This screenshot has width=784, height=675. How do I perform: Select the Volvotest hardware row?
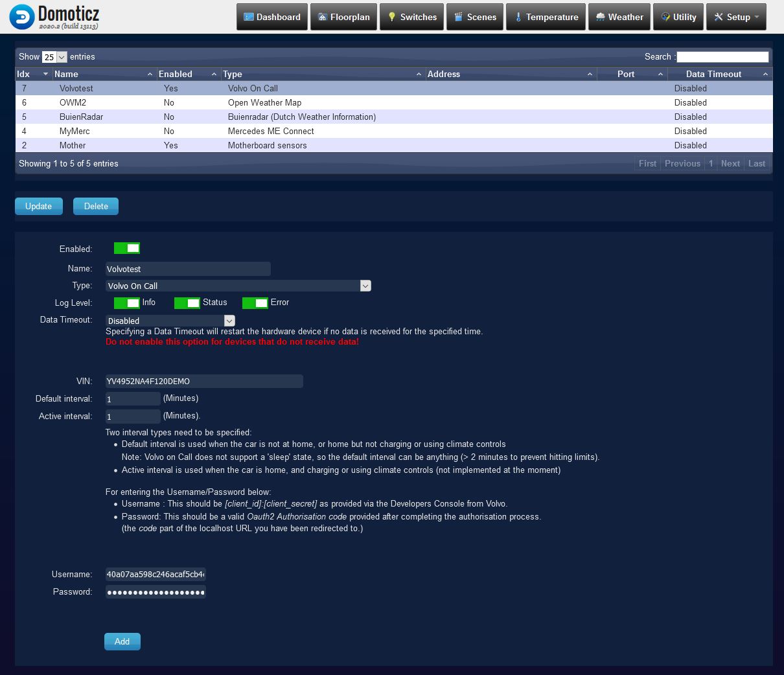(394, 88)
